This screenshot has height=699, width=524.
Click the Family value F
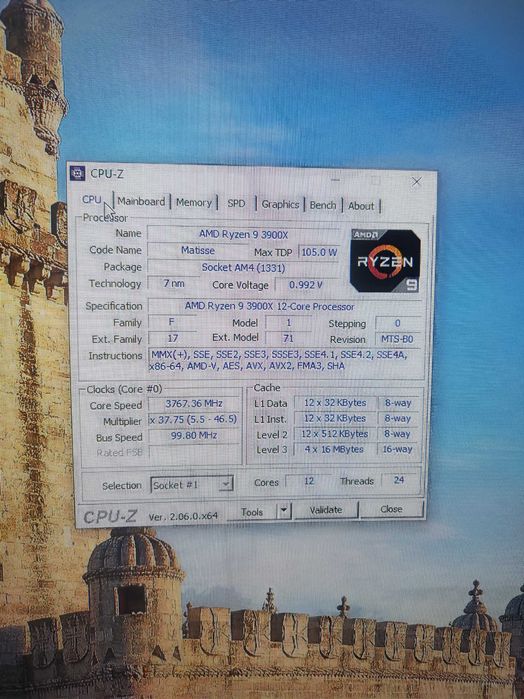click(x=171, y=322)
